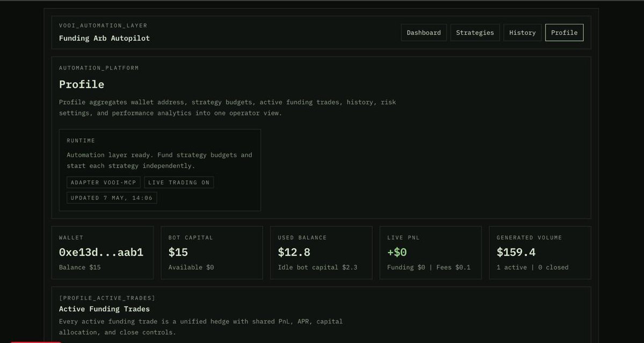
Task: Click the 1 active | 0 closed text
Action: coord(532,267)
